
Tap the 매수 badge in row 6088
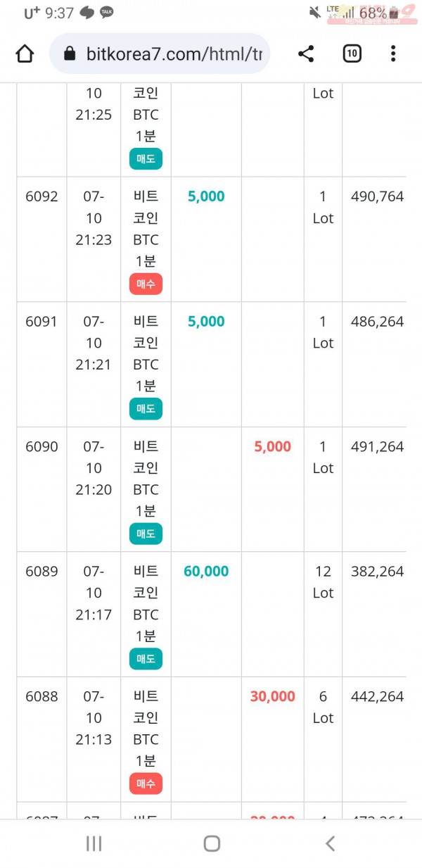pyautogui.click(x=146, y=784)
